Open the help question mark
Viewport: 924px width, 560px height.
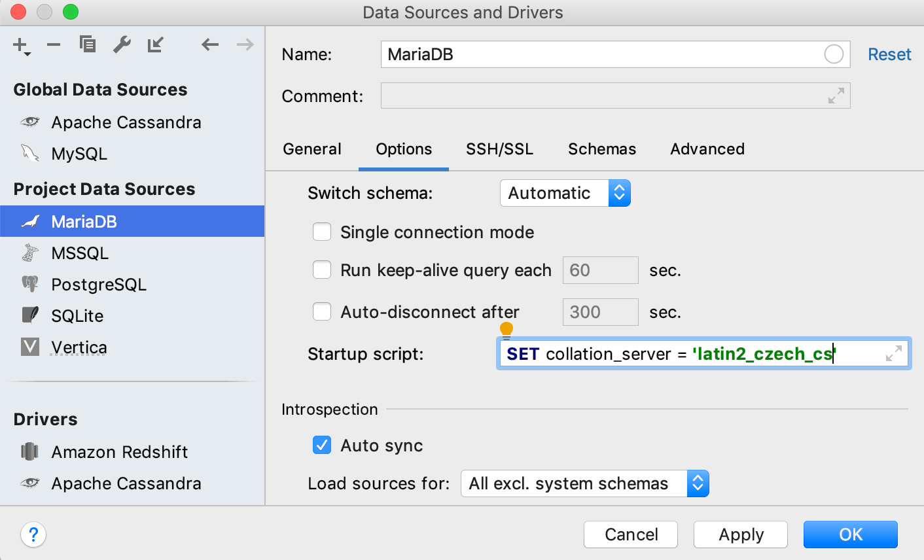33,534
